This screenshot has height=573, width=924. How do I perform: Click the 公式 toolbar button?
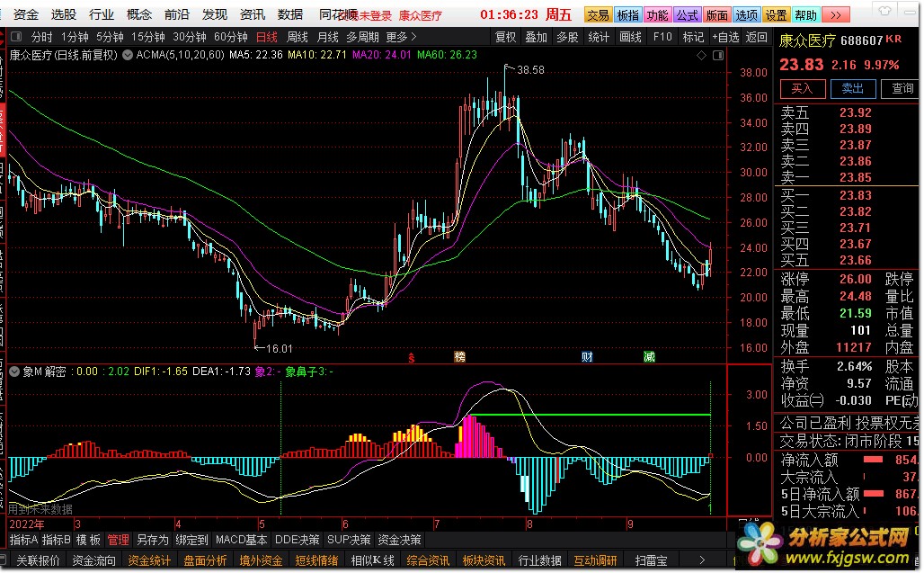click(687, 14)
